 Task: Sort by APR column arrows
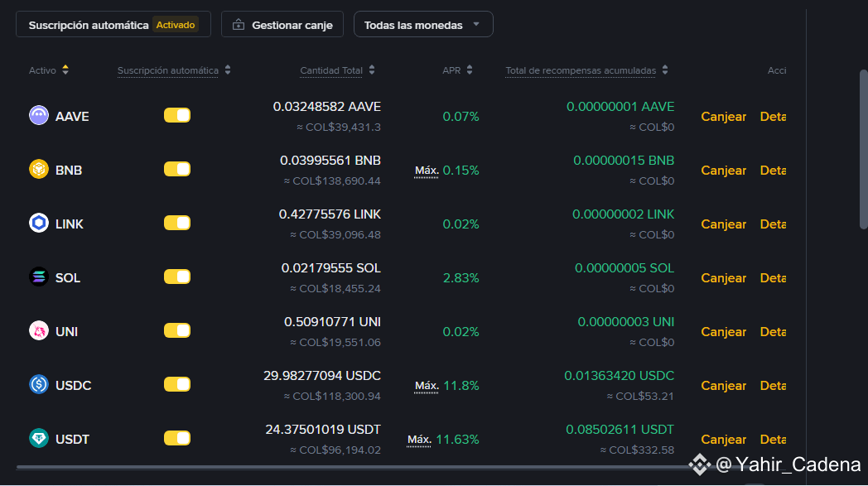pos(470,70)
